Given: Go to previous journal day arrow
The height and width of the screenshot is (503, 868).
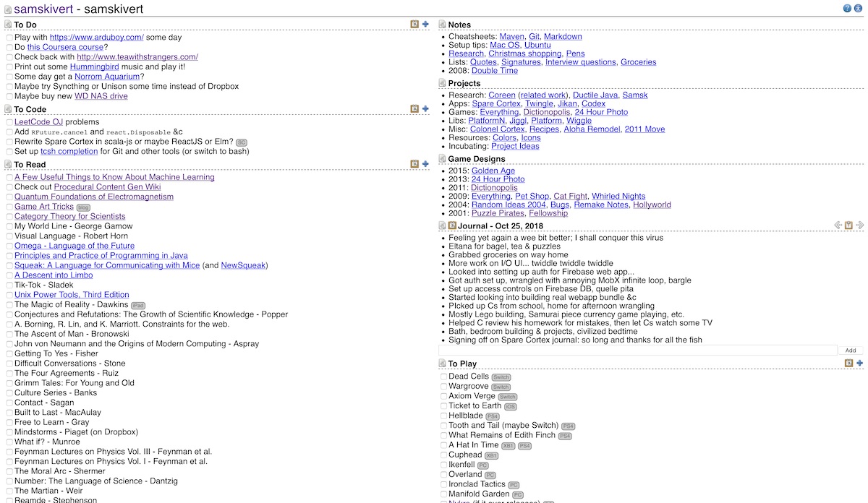Looking at the screenshot, I should [838, 225].
